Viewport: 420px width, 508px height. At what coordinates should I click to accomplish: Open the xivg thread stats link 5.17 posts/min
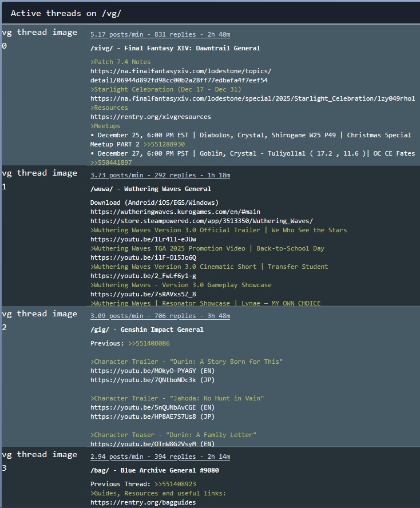tap(160, 34)
